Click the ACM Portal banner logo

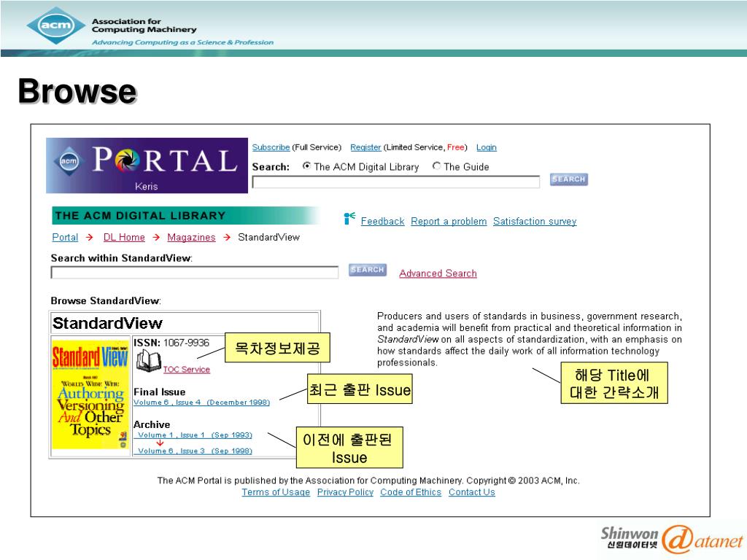coord(147,166)
